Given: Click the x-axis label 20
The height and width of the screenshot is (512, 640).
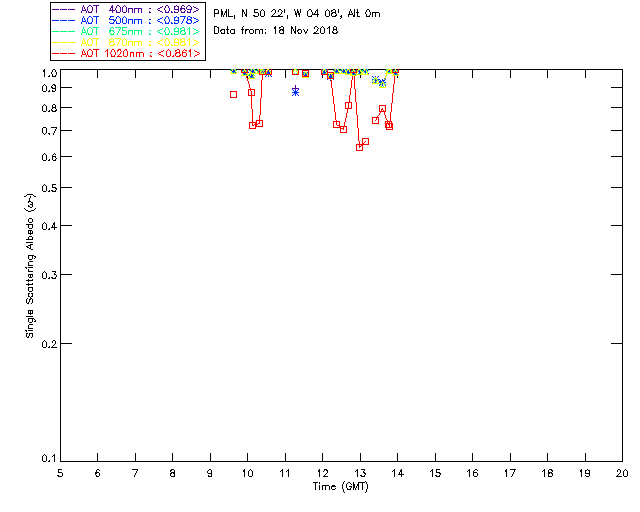Looking at the screenshot, I should (622, 473).
